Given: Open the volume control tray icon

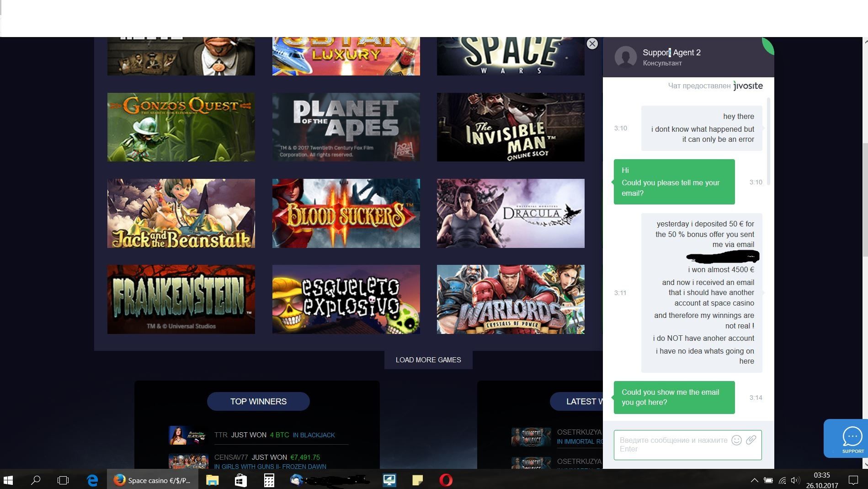Looking at the screenshot, I should [796, 480].
